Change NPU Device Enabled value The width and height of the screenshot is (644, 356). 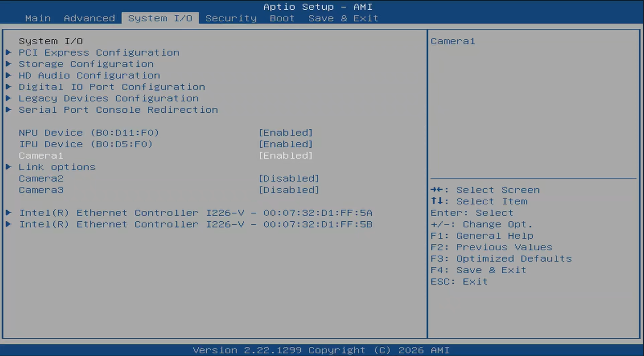click(x=285, y=133)
